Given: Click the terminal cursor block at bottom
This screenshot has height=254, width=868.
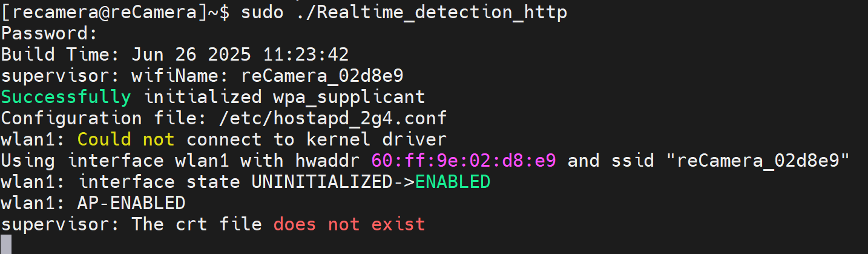Looking at the screenshot, I should pos(6,244).
